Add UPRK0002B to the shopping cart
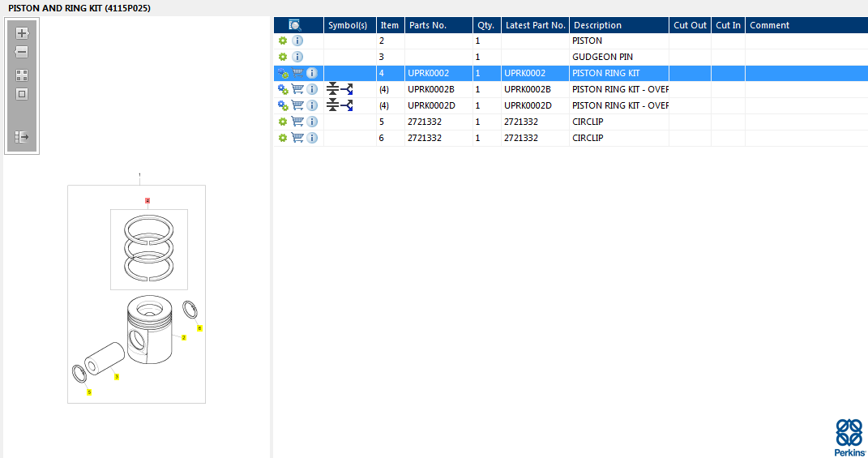Image resolution: width=868 pixels, height=458 pixels. point(297,89)
